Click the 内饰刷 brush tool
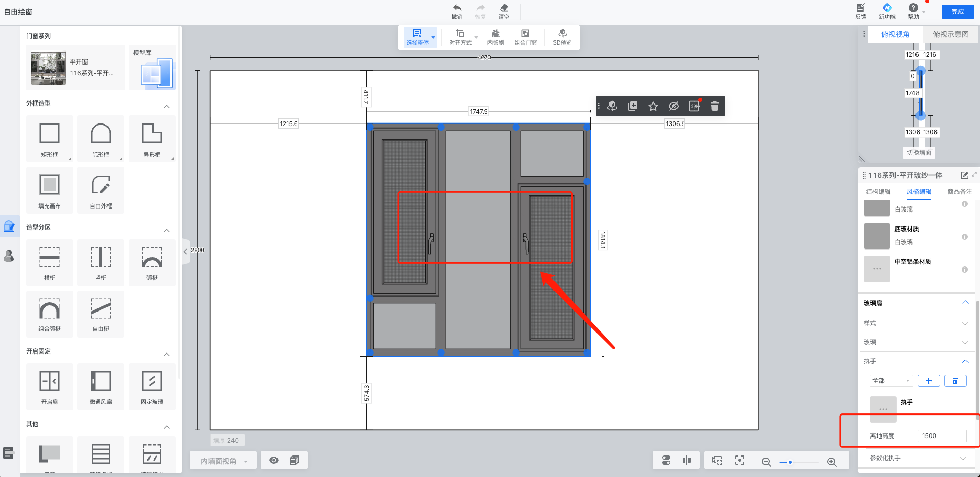Image resolution: width=980 pixels, height=477 pixels. (495, 37)
